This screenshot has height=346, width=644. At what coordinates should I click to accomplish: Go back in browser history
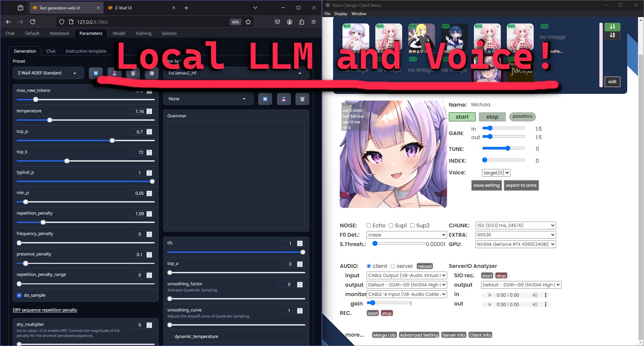(8, 22)
